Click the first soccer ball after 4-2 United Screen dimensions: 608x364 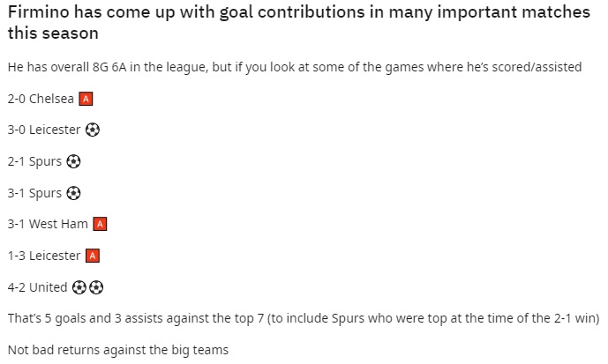point(79,287)
